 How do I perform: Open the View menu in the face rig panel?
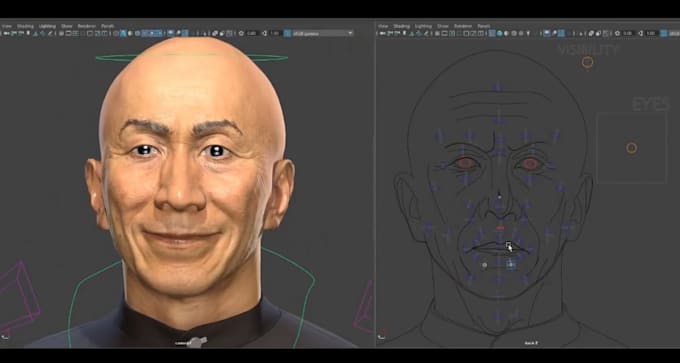(383, 26)
